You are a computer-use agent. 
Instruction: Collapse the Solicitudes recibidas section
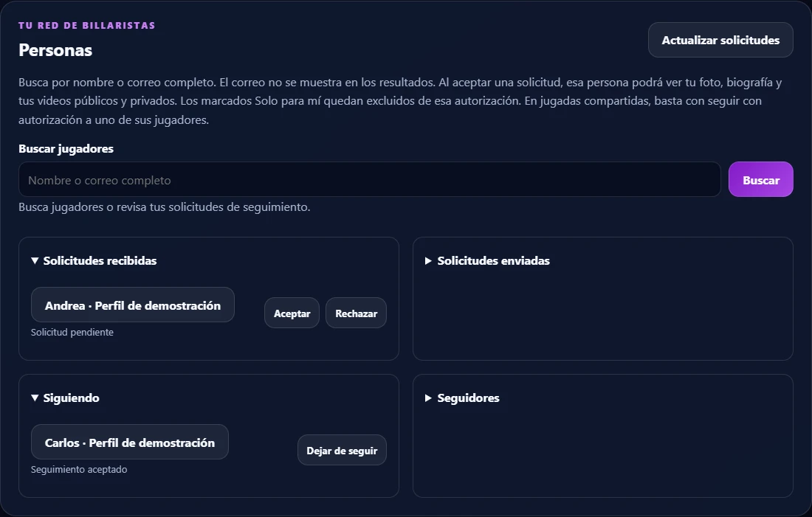[x=94, y=261]
